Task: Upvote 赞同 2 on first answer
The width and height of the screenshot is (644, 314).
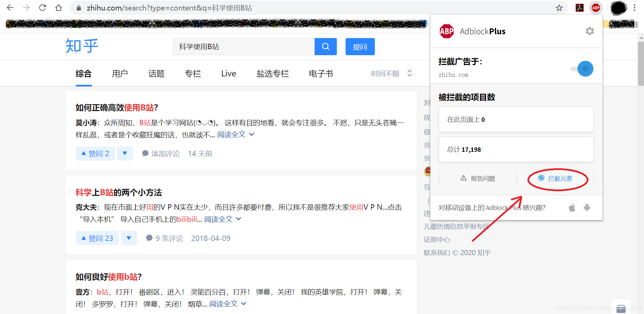Action: point(95,153)
